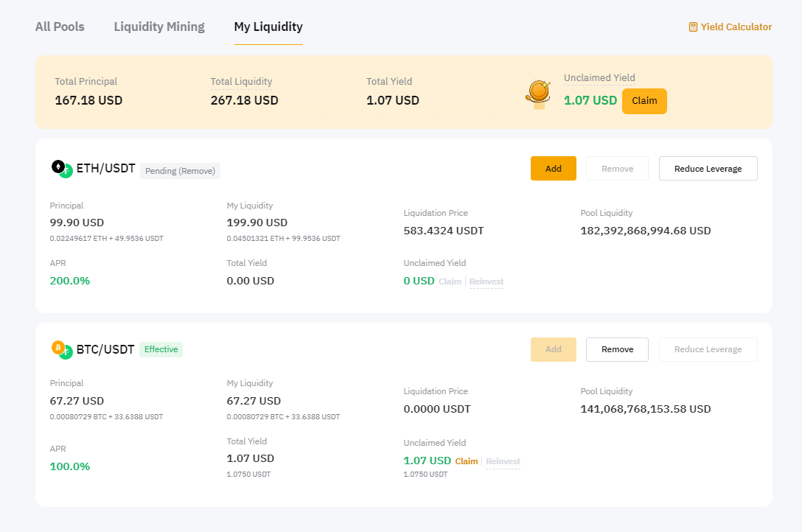Click the BTC/USDT pair coin icon

62,349
